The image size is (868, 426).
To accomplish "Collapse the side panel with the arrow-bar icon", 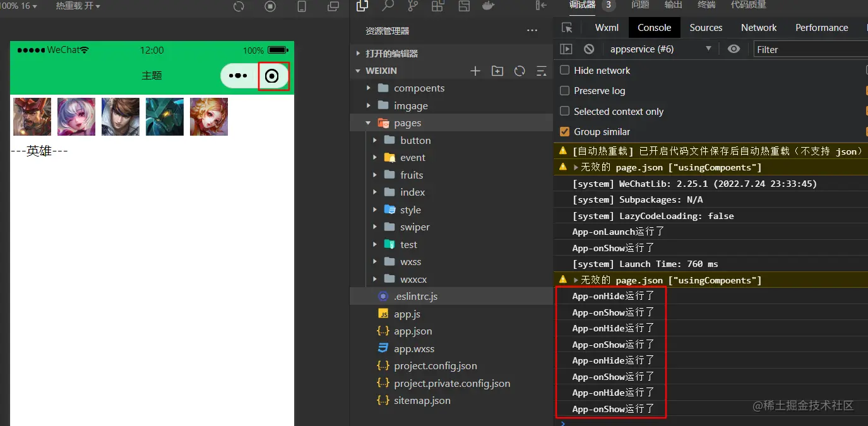I will pos(541,6).
